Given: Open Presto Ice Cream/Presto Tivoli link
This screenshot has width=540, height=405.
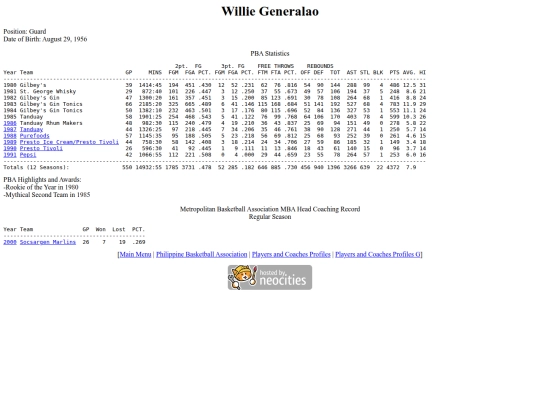Looking at the screenshot, I should (x=69, y=142).
